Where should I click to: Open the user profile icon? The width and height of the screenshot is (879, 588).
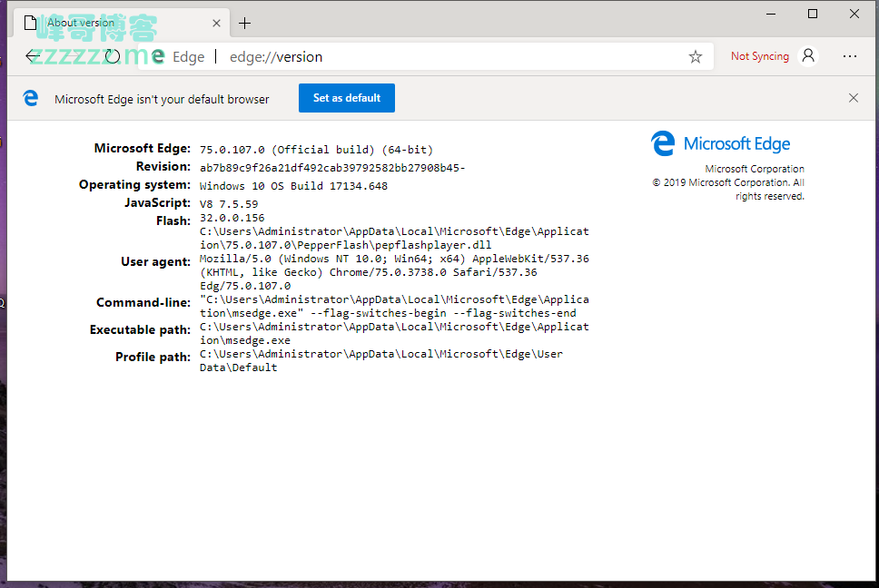pyautogui.click(x=808, y=56)
